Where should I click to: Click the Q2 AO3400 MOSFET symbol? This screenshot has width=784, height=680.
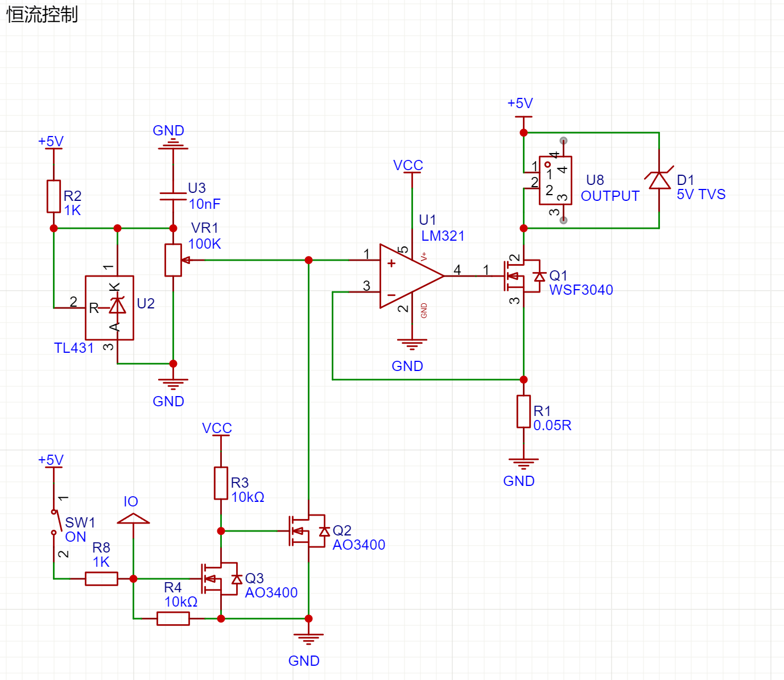click(309, 531)
